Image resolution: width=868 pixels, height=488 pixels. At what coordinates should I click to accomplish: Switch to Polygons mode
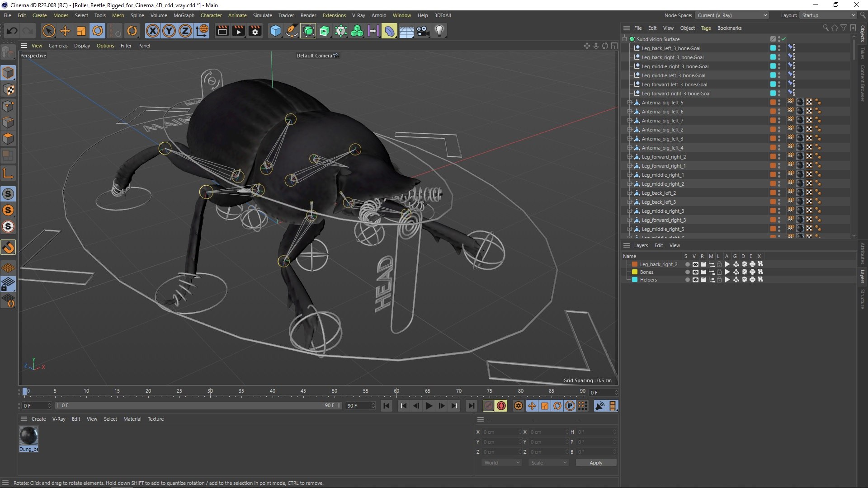[x=8, y=139]
